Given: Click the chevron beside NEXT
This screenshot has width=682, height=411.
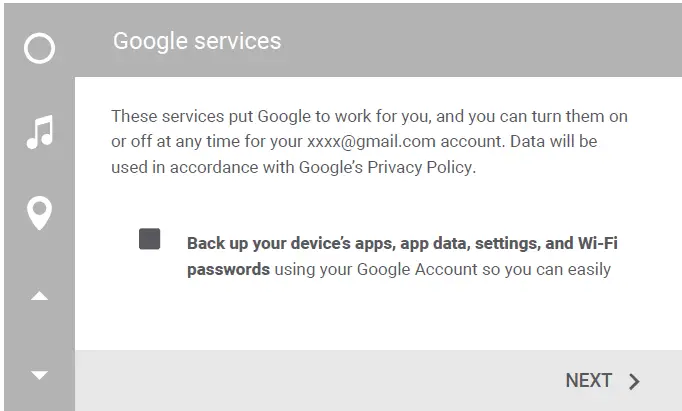Looking at the screenshot, I should (634, 381).
